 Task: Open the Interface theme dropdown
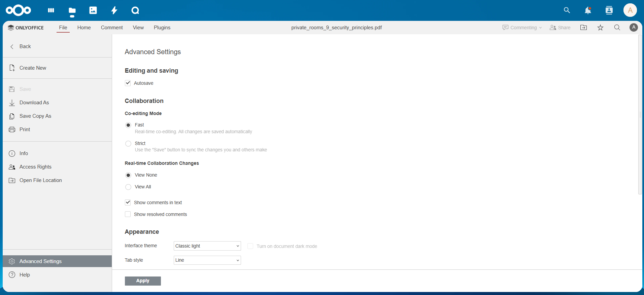[x=207, y=246]
